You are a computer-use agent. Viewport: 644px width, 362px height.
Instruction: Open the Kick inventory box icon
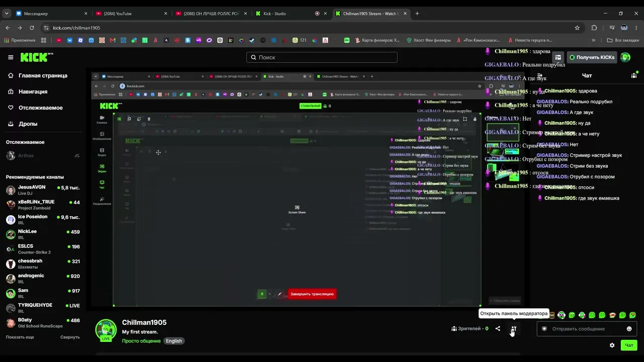[558, 57]
